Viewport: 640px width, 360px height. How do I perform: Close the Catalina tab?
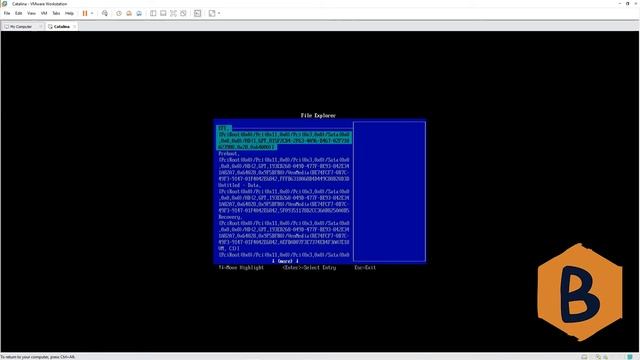tap(74, 27)
